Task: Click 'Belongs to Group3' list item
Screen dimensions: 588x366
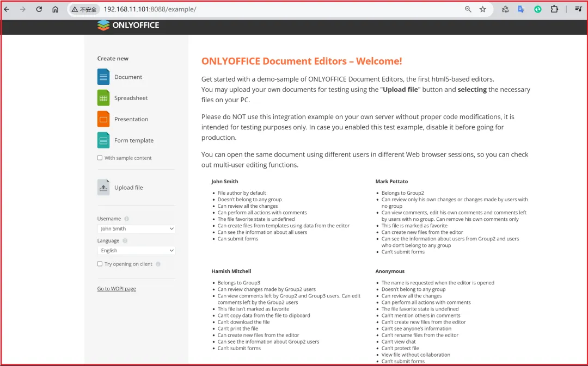Action: pos(239,283)
